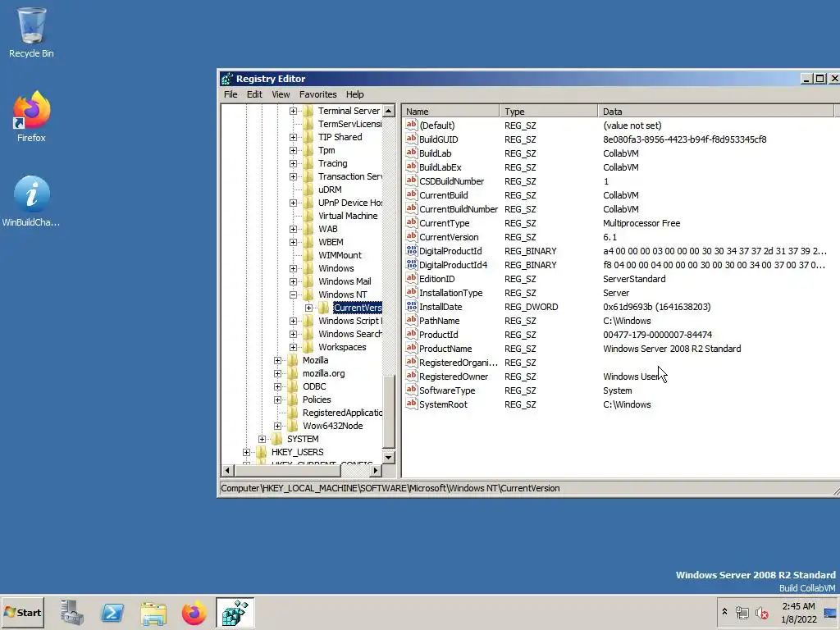Viewport: 840px width, 630px height.
Task: Expand the Tracing key
Action: click(x=293, y=163)
